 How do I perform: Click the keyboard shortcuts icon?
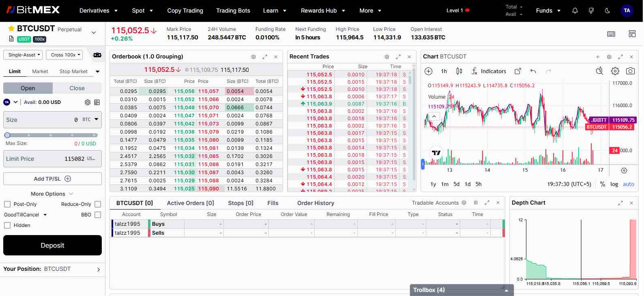[x=611, y=34]
